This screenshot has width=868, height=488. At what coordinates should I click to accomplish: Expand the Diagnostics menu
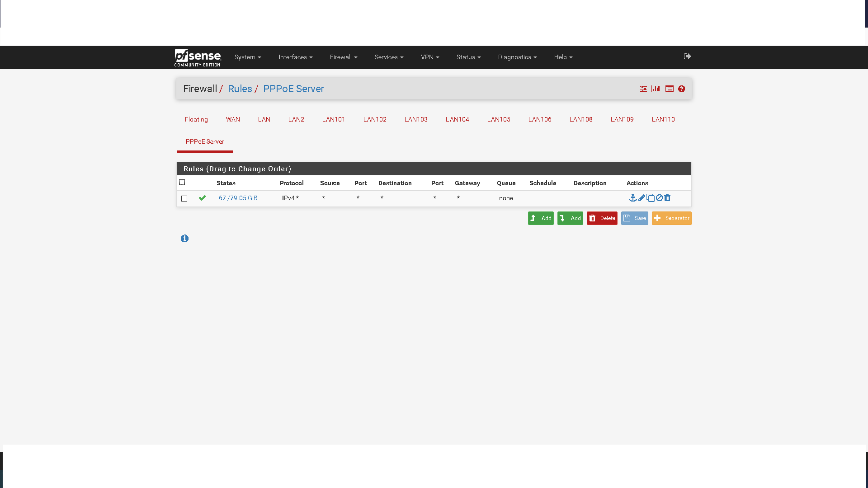coord(518,57)
